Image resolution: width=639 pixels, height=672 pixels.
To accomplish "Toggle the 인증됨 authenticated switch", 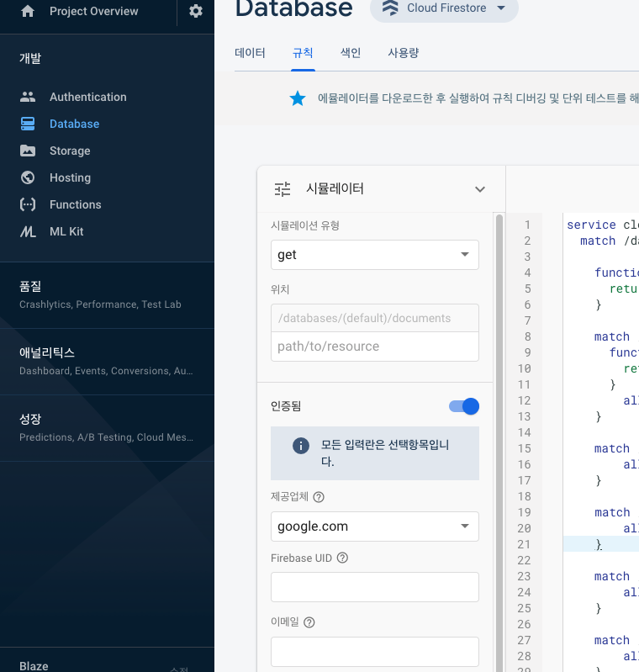I will click(464, 406).
